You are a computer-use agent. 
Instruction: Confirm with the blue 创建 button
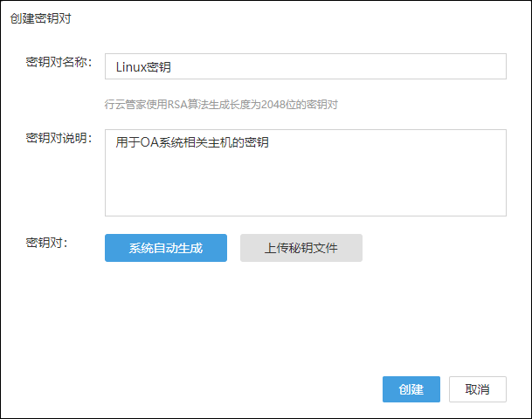411,389
